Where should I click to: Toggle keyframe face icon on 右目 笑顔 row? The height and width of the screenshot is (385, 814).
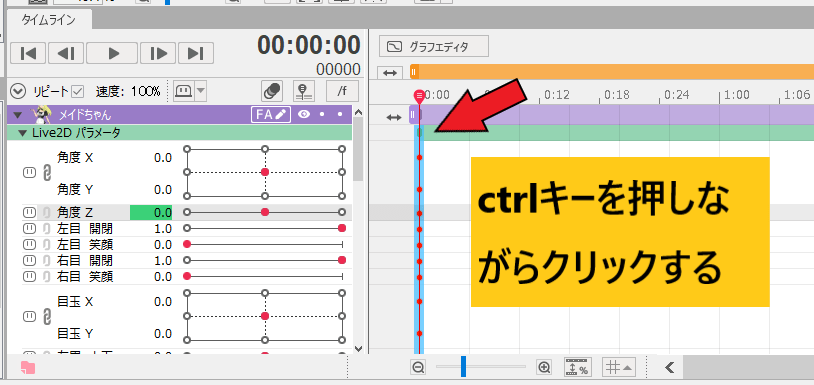30,277
